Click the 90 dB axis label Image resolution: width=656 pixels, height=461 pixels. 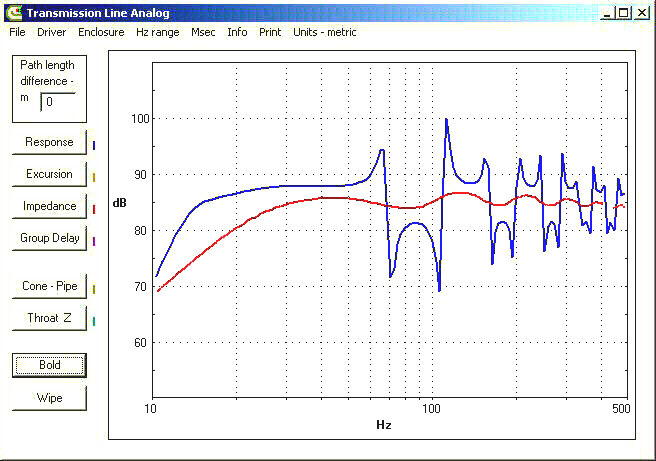140,175
